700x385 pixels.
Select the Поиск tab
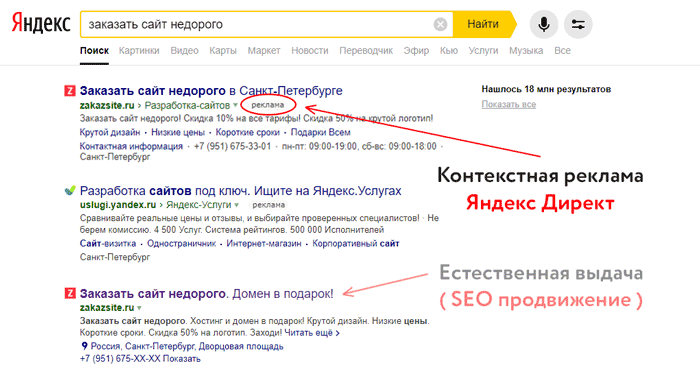click(94, 50)
